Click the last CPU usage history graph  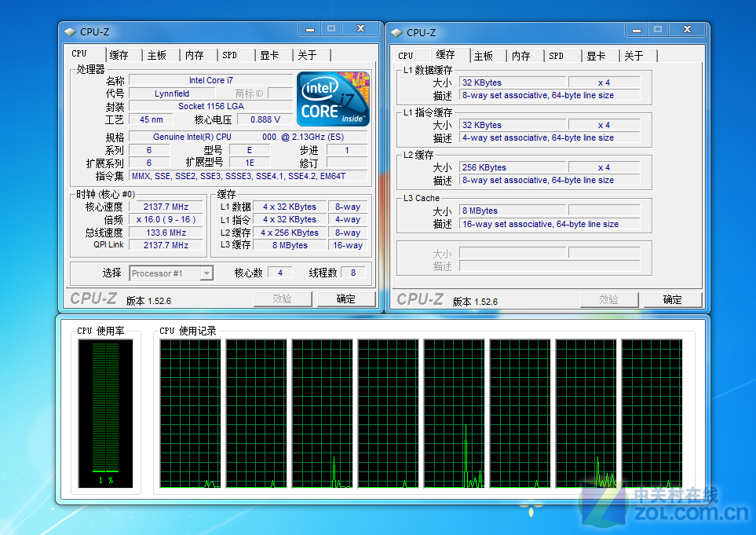[652, 413]
